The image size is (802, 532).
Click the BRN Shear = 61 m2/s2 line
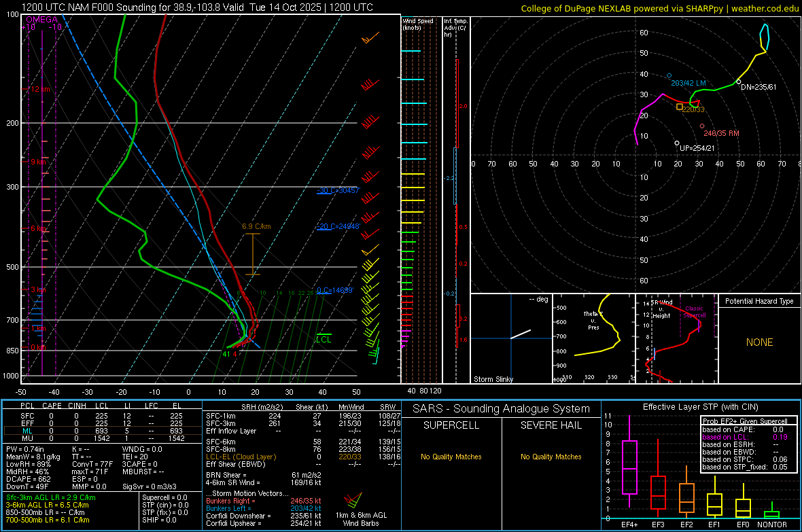tap(264, 475)
